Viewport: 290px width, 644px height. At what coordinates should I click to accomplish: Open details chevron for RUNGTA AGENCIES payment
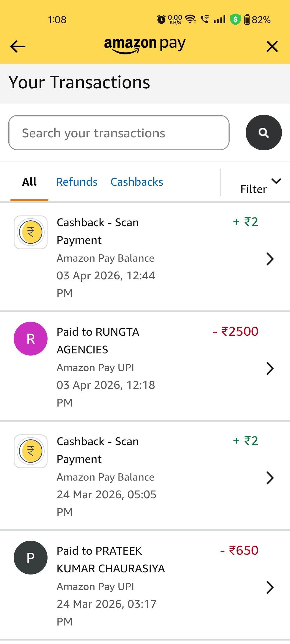270,368
